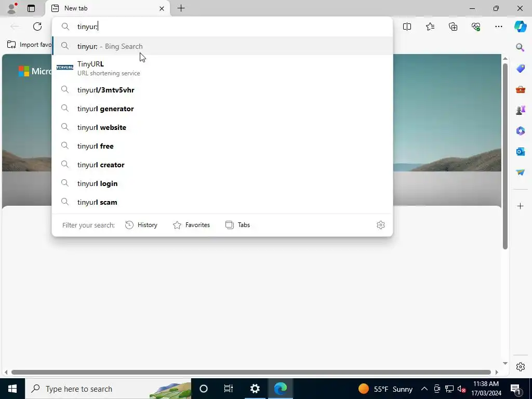The height and width of the screenshot is (399, 532).
Task: Toggle split screen icon
Action: [407, 26]
